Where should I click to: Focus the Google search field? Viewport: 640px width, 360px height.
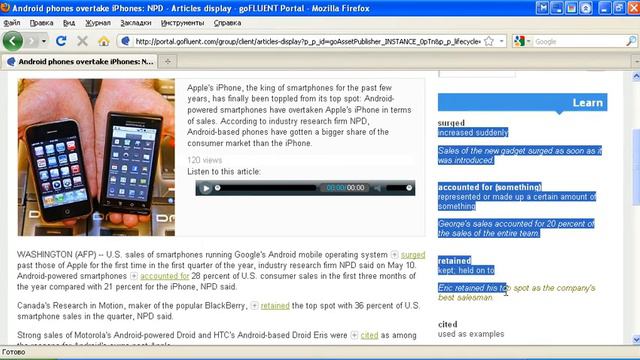point(579,41)
